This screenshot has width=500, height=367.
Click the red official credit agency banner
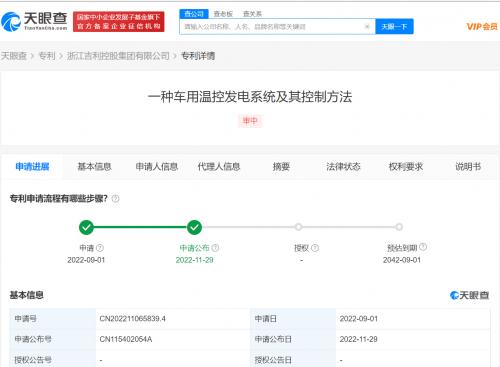pyautogui.click(x=119, y=22)
